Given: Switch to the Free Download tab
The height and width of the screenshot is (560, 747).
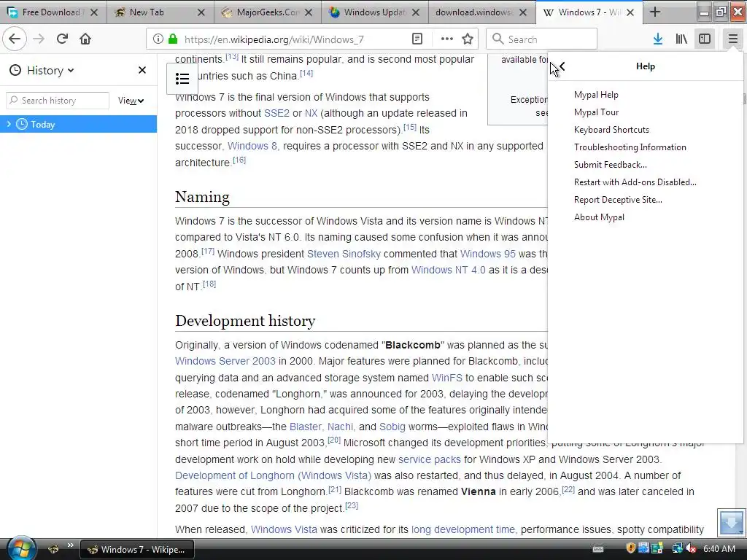Looking at the screenshot, I should coord(53,12).
